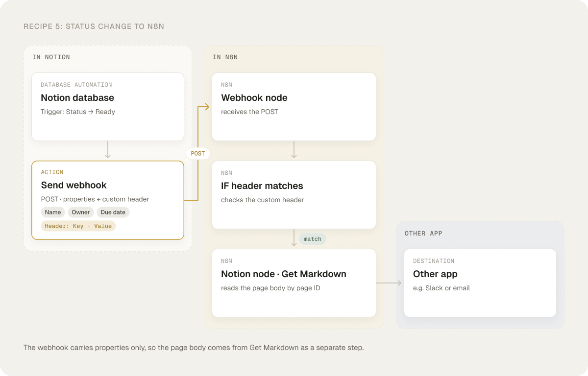
Task: Click the 'receives the POST' description
Action: (x=249, y=112)
